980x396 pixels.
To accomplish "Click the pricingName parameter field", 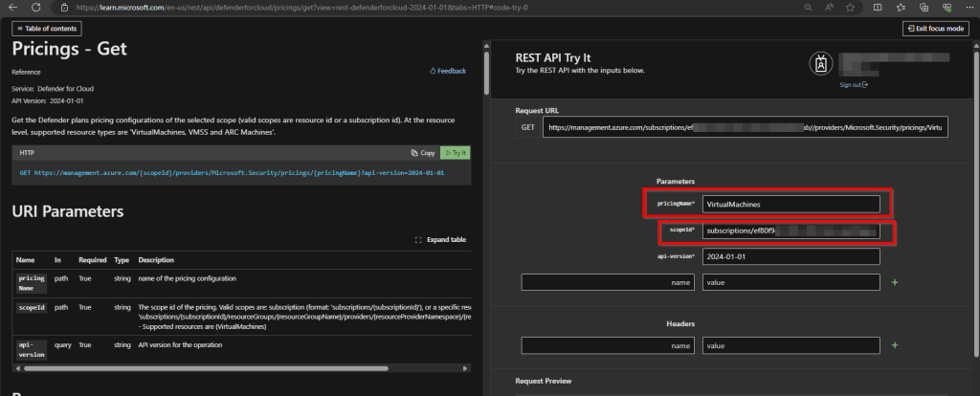I will click(790, 204).
